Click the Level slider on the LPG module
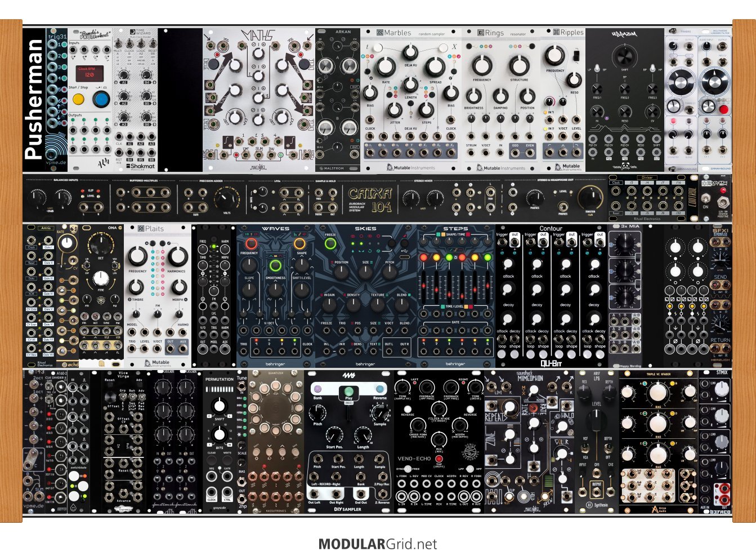Image resolution: width=756 pixels, height=556 pixels. coord(596,421)
